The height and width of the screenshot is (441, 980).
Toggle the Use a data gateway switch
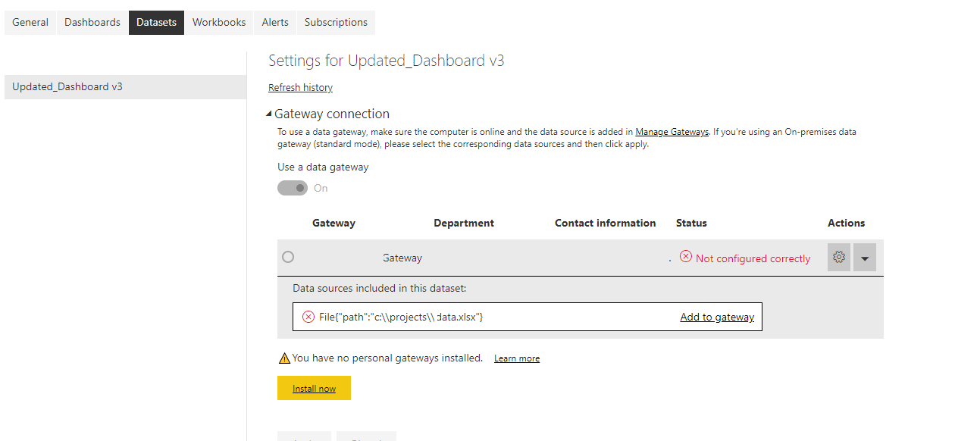pyautogui.click(x=293, y=188)
